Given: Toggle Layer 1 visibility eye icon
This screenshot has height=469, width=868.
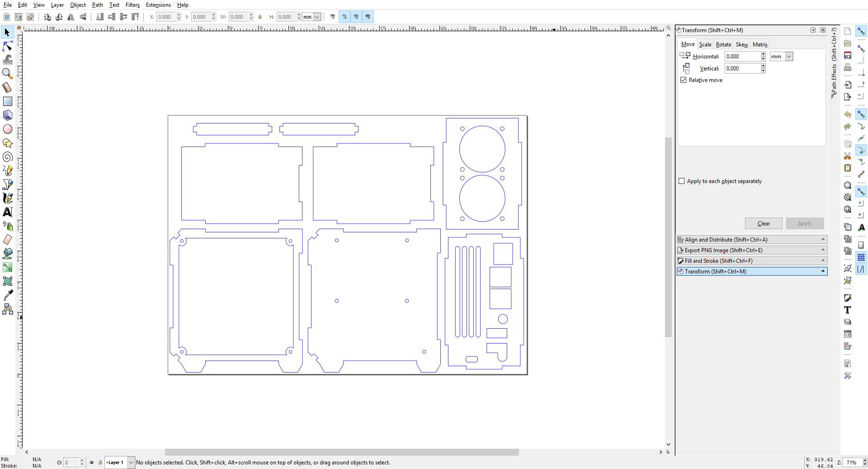Looking at the screenshot, I should point(92,462).
